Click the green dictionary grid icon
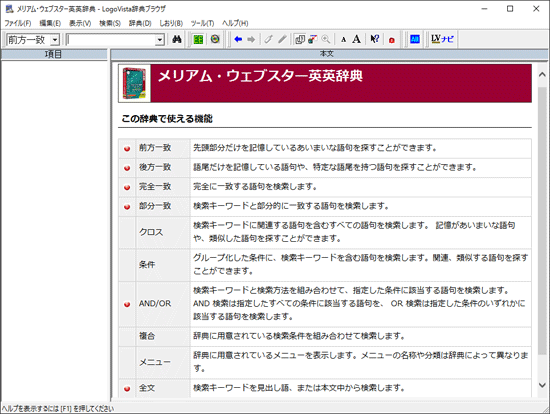Viewport: 550px width, 414px height. 198,39
